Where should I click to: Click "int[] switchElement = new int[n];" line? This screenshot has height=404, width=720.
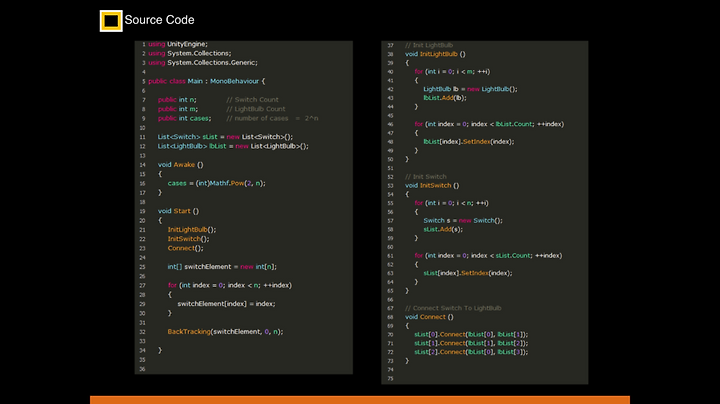tap(222, 266)
